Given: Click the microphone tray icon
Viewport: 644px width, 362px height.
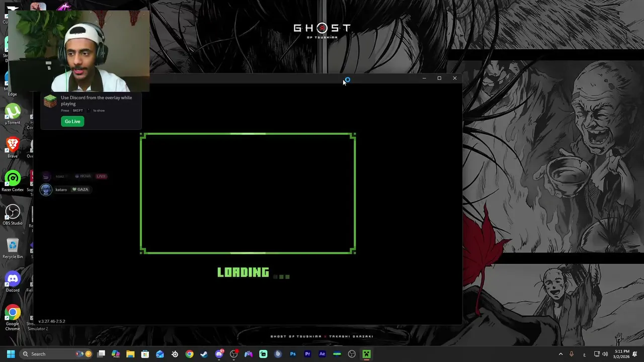Looking at the screenshot, I should click(x=571, y=354).
